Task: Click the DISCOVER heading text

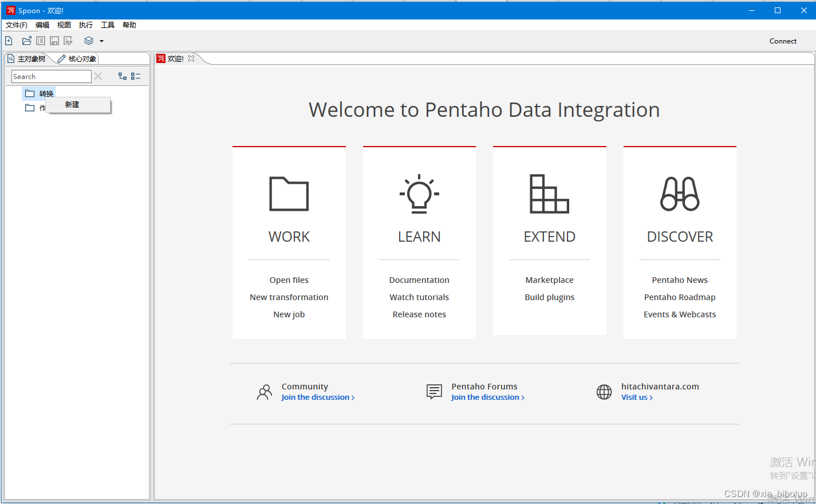Action: [680, 237]
